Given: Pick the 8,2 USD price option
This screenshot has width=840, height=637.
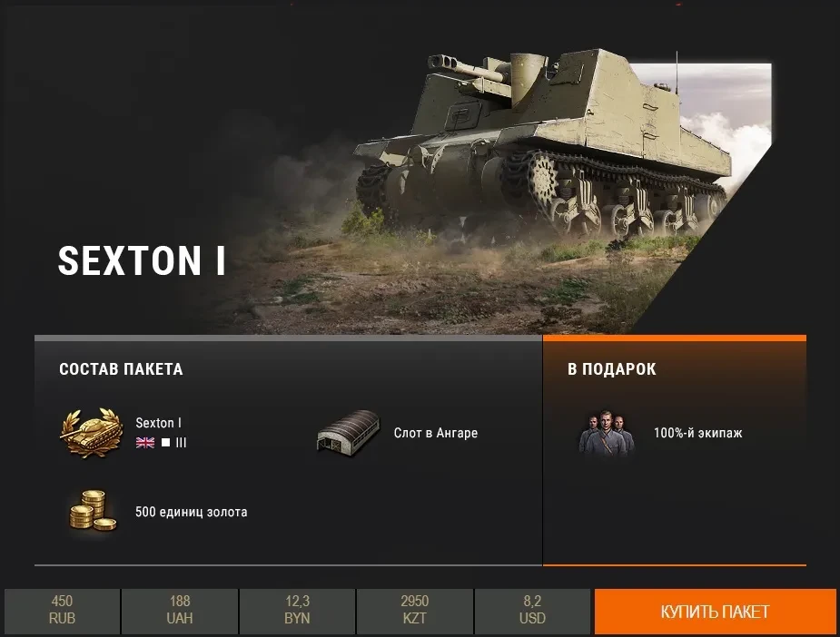Looking at the screenshot, I should pos(532,611).
